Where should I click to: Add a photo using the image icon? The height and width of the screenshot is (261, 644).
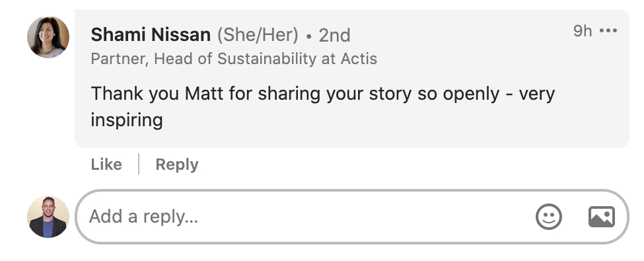pyautogui.click(x=602, y=217)
